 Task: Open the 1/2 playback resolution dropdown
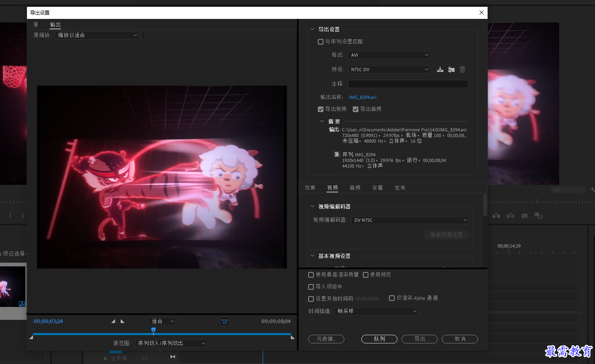click(568, 190)
